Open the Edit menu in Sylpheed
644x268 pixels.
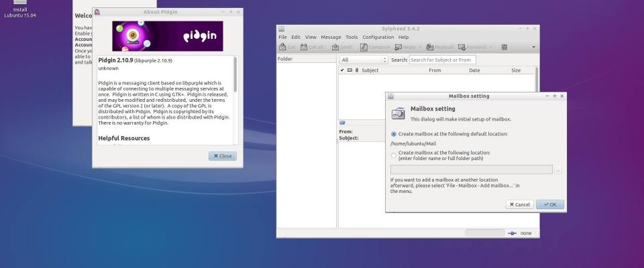click(296, 37)
